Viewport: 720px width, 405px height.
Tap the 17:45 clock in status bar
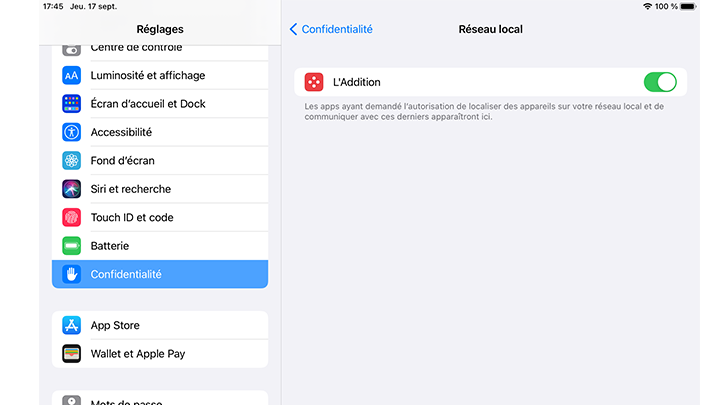coord(53,6)
